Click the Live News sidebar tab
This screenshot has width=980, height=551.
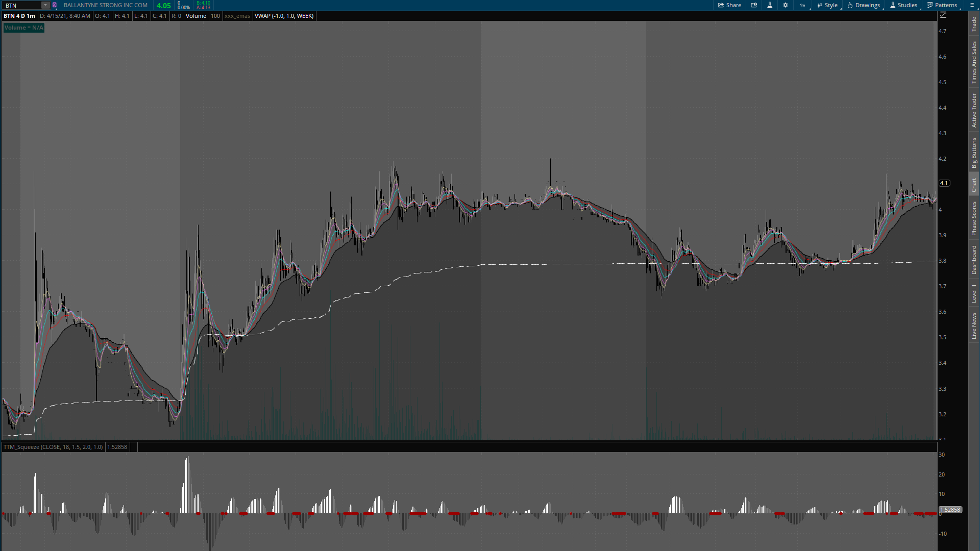click(x=974, y=326)
